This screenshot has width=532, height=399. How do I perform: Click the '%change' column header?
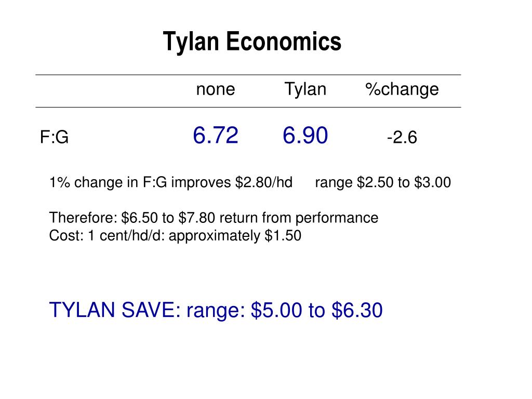402,89
